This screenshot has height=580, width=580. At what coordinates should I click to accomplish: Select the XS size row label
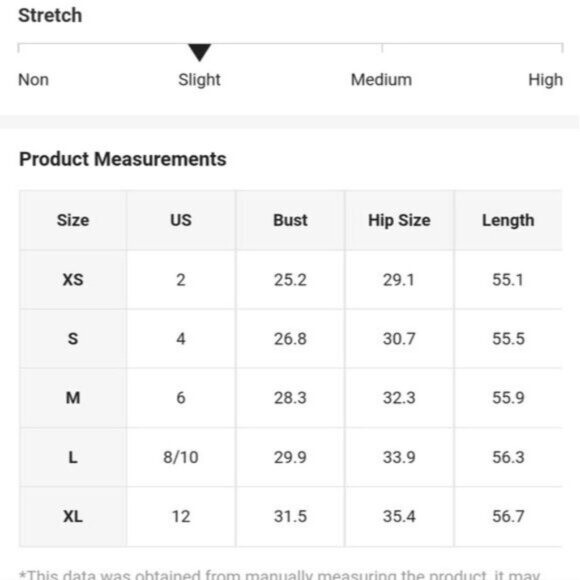point(73,280)
